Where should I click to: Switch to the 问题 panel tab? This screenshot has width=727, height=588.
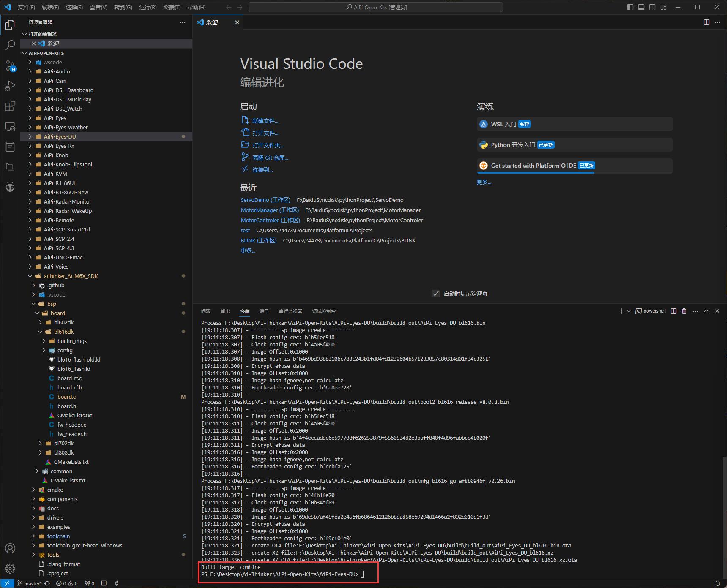(206, 311)
